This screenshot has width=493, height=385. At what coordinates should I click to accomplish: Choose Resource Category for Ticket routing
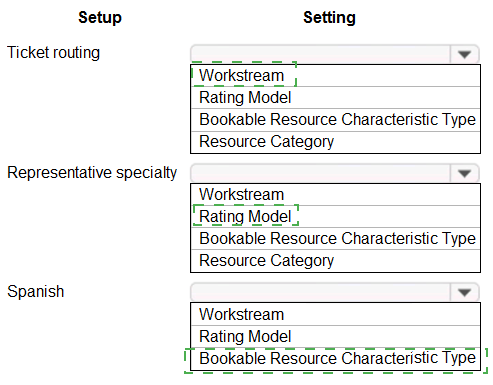point(335,142)
